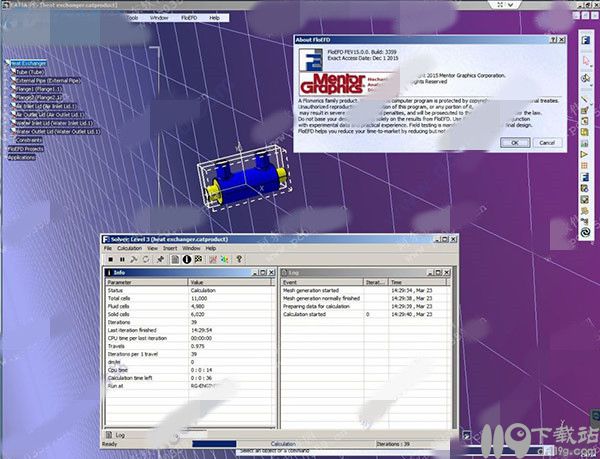600x459 pixels.
Task: Open the Tools menu in CATIA menu bar
Action: click(132, 18)
